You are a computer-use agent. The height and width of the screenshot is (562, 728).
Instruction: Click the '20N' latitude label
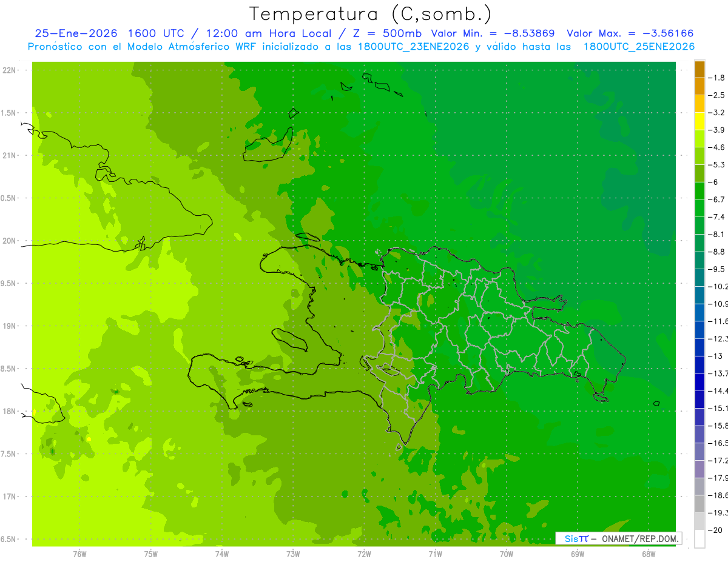(10, 241)
